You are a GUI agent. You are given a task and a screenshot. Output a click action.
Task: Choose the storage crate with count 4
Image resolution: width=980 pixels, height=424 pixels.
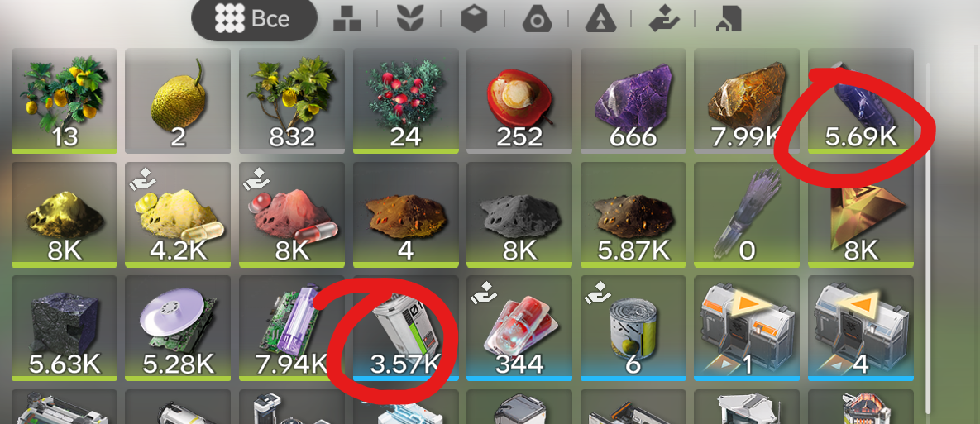pyautogui.click(x=861, y=328)
